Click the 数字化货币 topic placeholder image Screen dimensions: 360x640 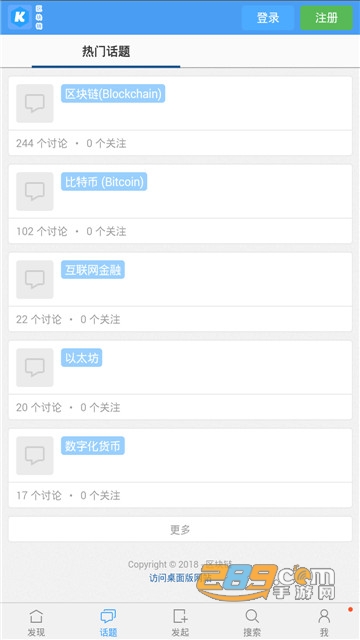coord(35,456)
